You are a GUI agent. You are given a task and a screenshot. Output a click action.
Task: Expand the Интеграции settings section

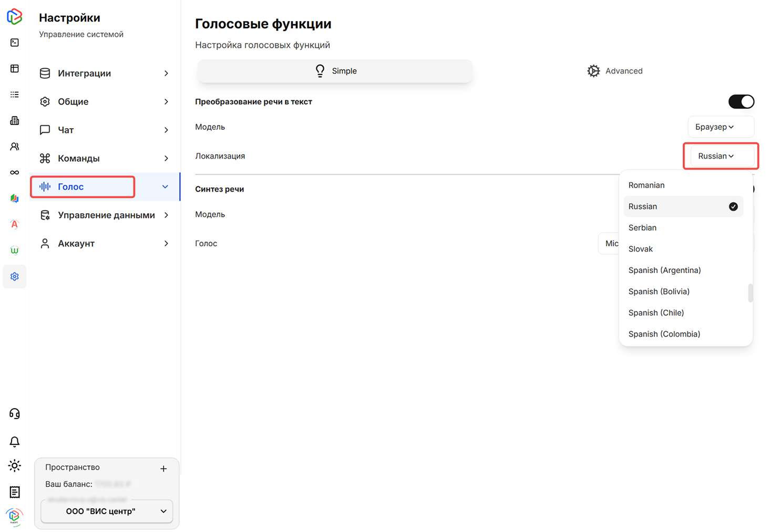[105, 74]
